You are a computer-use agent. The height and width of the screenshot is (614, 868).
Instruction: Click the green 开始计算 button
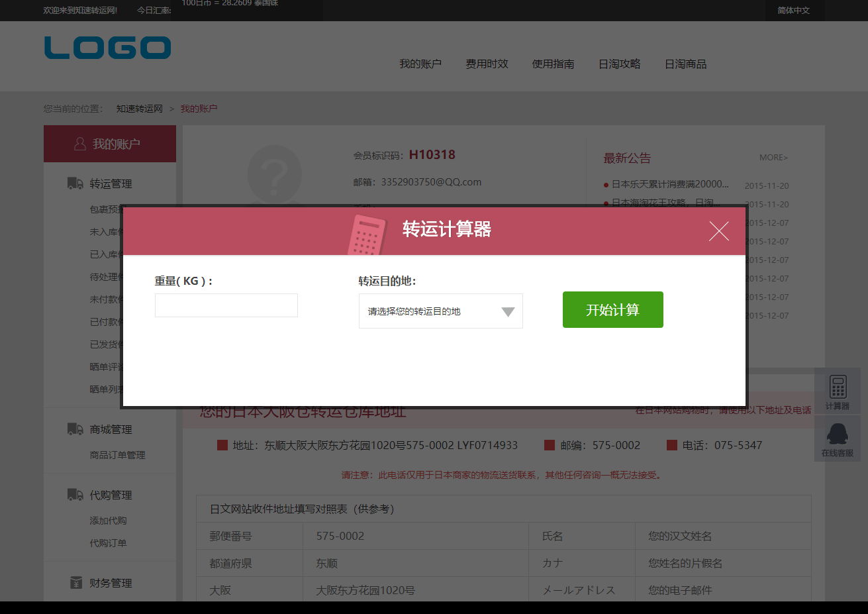pos(613,309)
